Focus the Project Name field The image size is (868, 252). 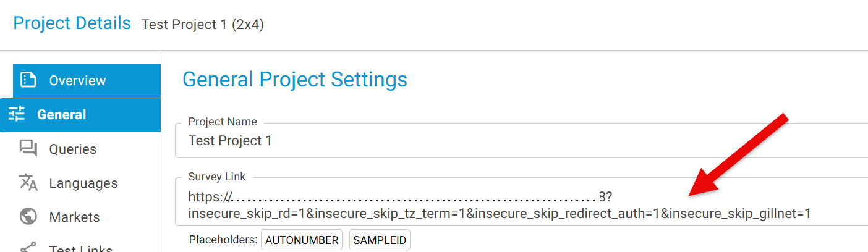[519, 141]
